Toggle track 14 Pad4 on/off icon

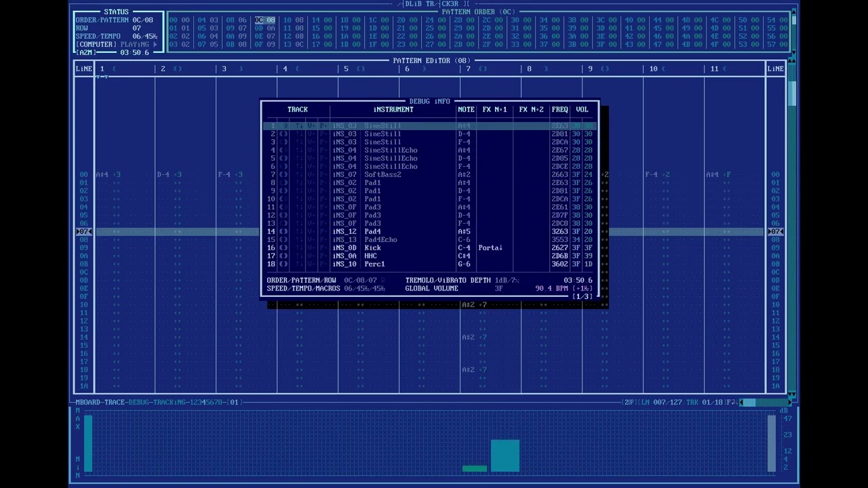283,232
